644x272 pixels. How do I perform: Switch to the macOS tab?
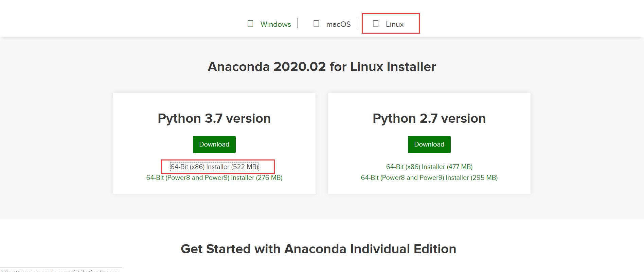click(338, 24)
